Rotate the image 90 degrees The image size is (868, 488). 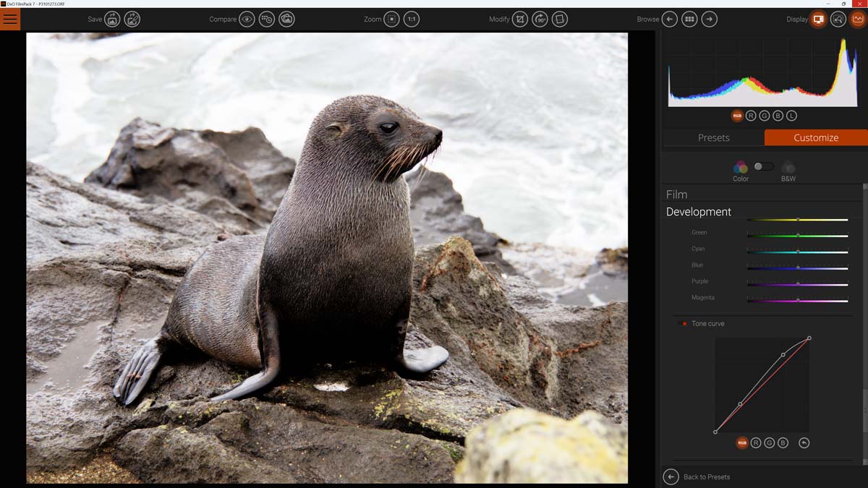540,19
